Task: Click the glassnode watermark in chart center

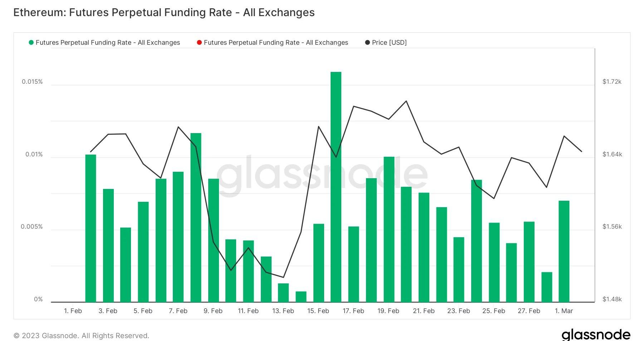Action: [x=322, y=175]
